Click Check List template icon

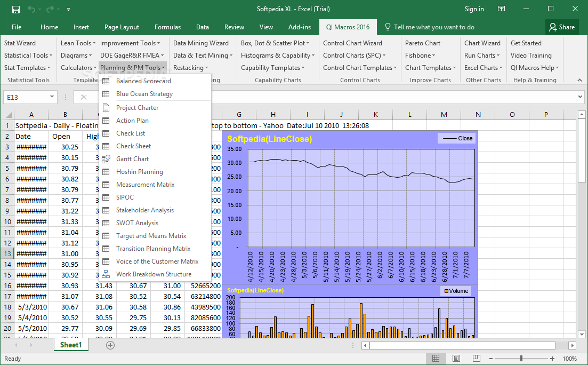point(106,133)
